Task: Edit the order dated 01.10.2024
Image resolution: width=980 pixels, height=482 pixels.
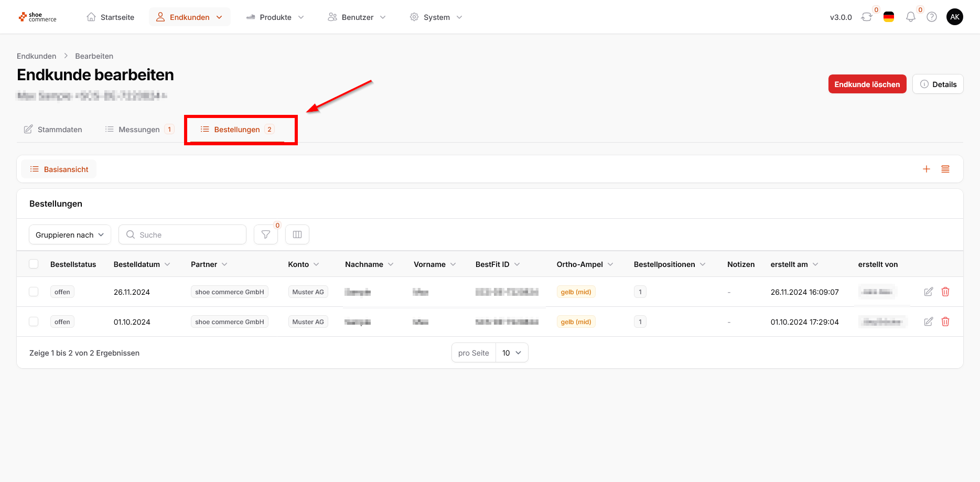Action: point(928,322)
